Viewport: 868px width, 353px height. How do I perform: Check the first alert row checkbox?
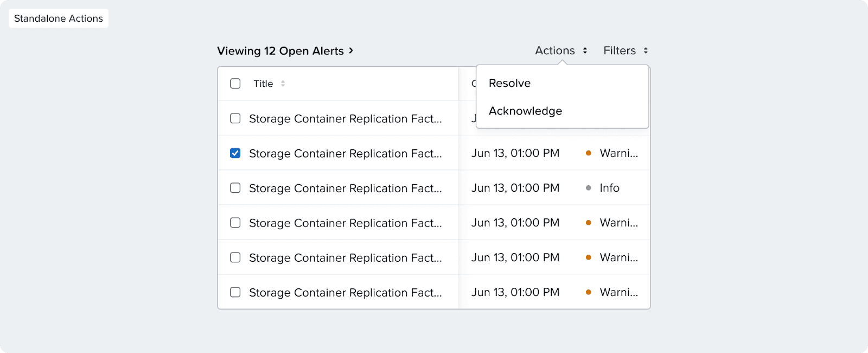pos(235,118)
